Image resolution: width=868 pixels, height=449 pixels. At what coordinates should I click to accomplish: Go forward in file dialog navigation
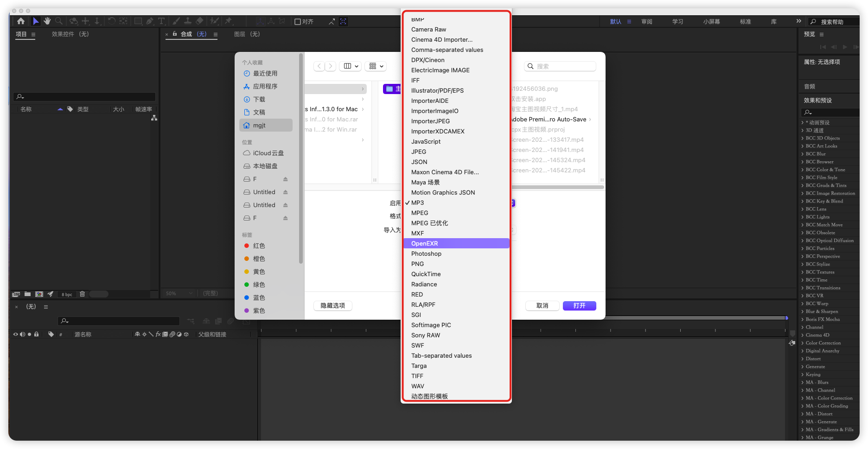click(x=330, y=66)
